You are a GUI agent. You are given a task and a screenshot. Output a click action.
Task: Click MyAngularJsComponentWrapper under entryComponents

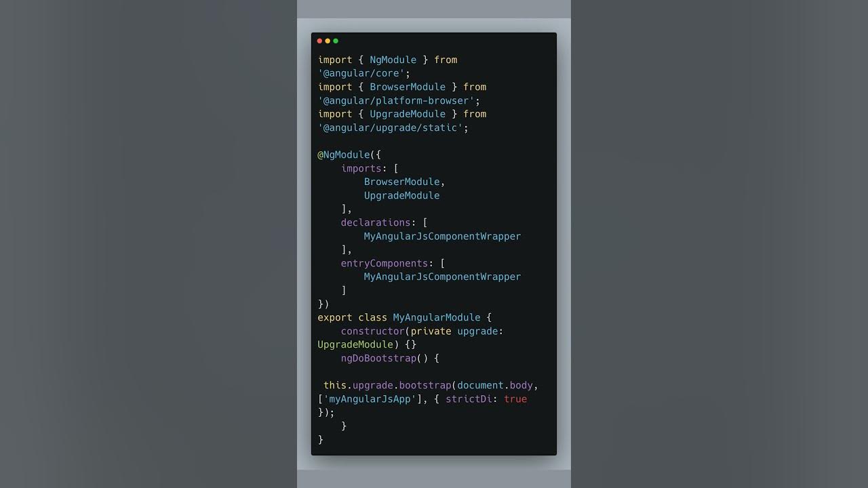(x=442, y=277)
